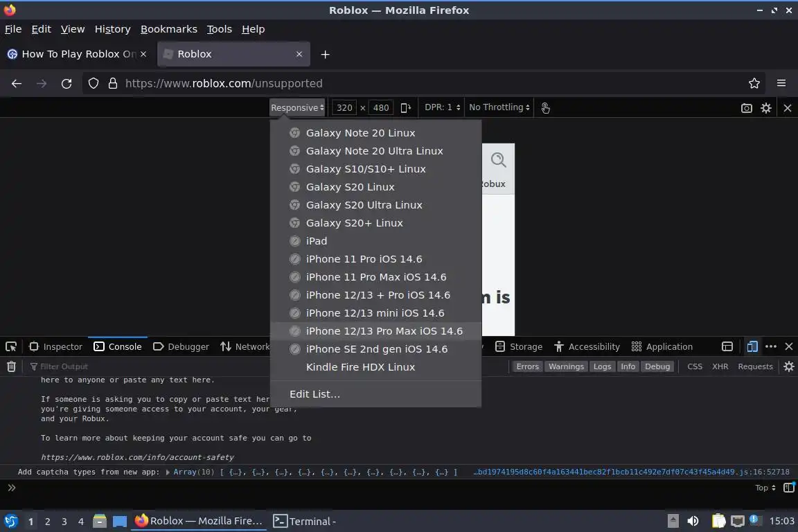Viewport: 798px width, 532px height.
Task: Rotate the responsive viewport
Action: click(x=406, y=107)
